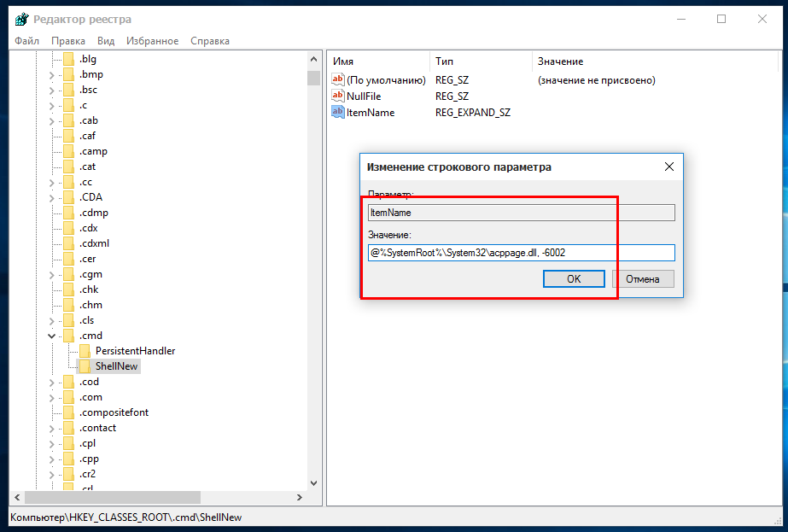Select the .cdx key label
The width and height of the screenshot is (788, 532).
pos(89,228)
